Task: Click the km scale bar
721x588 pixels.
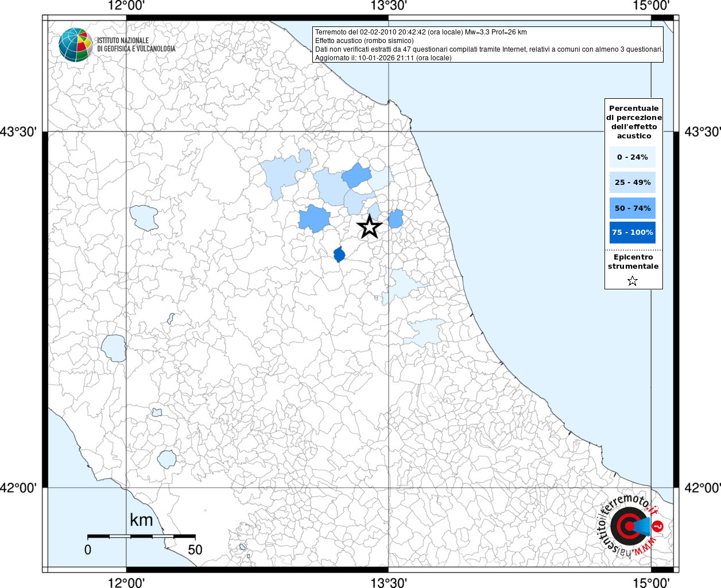Action: tap(141, 536)
